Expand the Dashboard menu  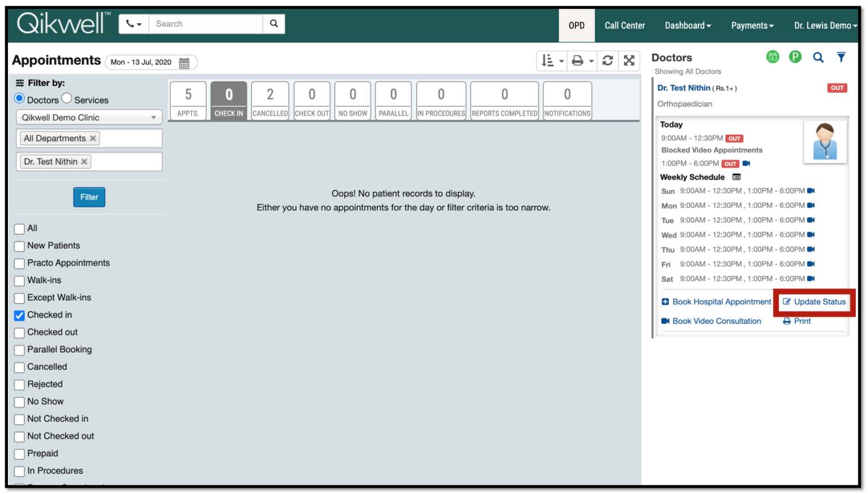tap(687, 25)
